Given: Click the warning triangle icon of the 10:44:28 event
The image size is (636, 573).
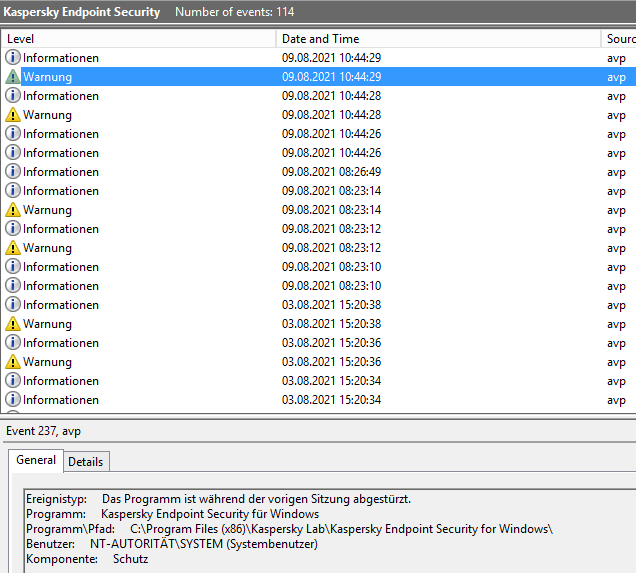Looking at the screenshot, I should point(13,115).
